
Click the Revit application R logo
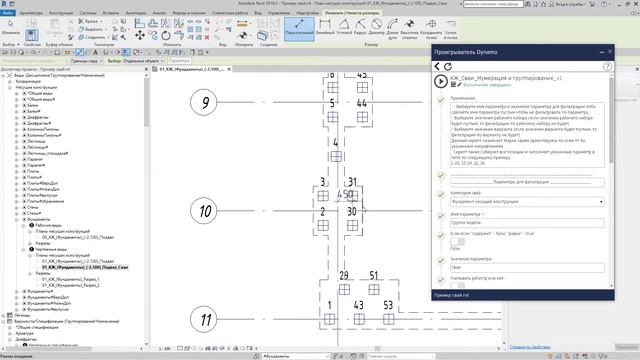[4, 4]
